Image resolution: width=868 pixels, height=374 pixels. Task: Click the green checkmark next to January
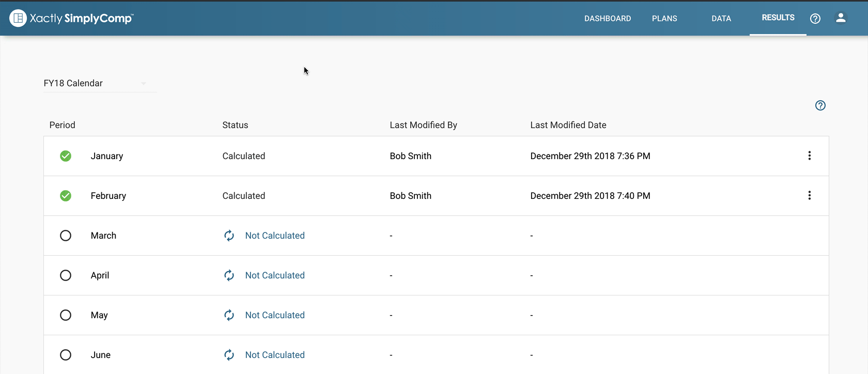tap(66, 156)
